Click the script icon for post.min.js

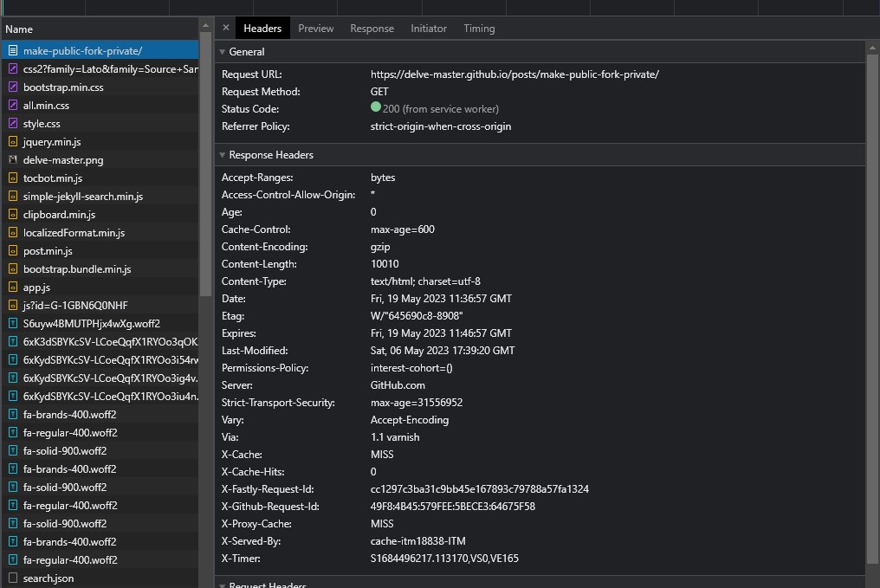(13, 251)
